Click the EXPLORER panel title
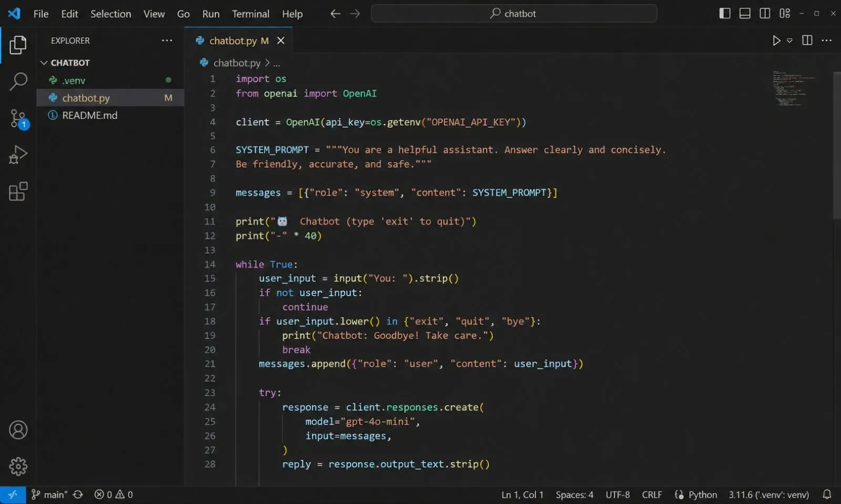 70,40
